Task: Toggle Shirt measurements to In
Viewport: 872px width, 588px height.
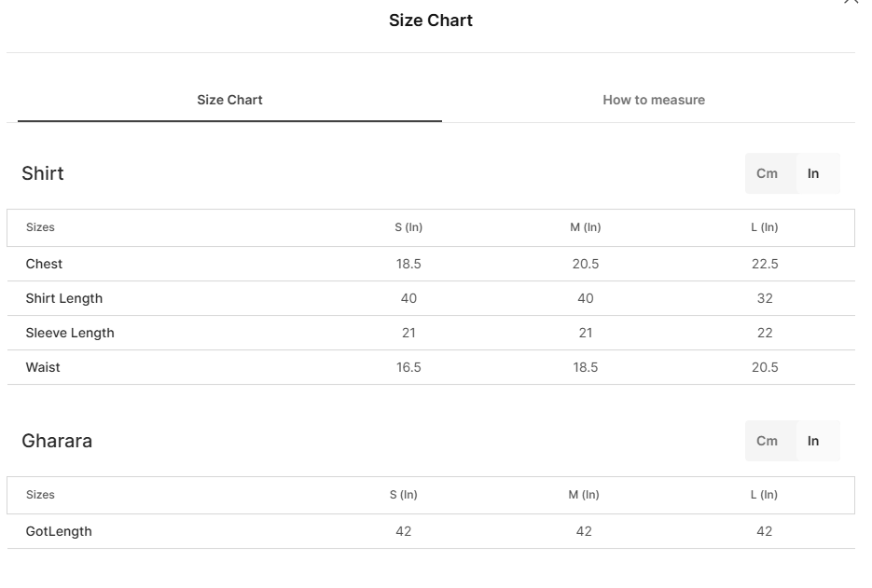Action: pyautogui.click(x=813, y=173)
